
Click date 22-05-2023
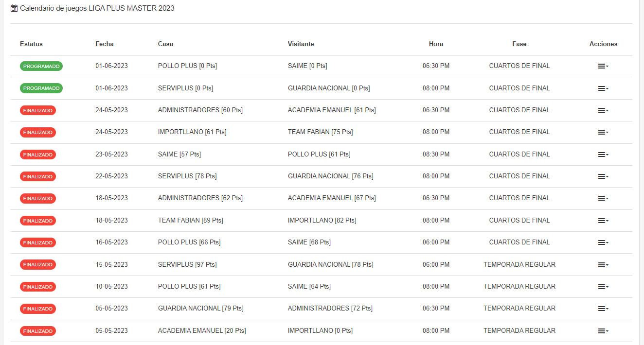[111, 176]
